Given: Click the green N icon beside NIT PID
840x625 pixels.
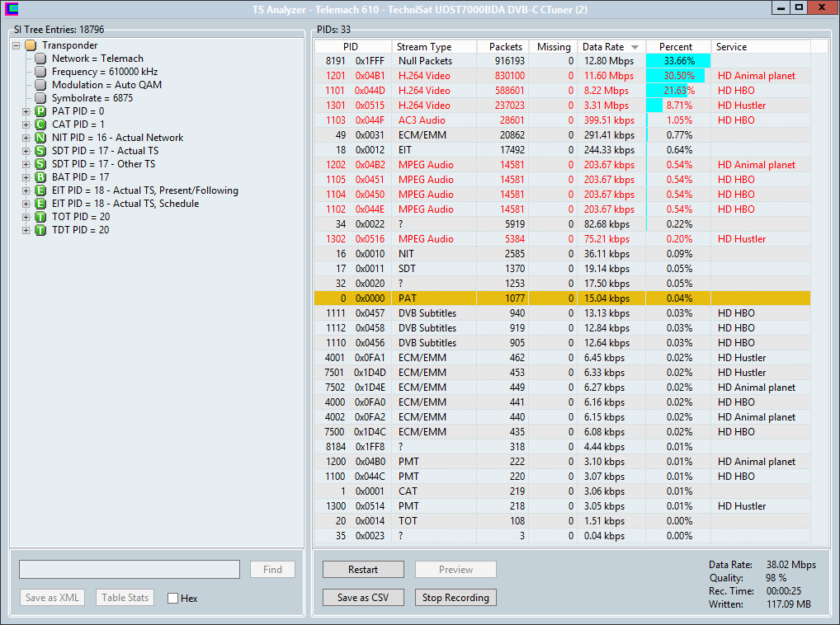Looking at the screenshot, I should [40, 138].
